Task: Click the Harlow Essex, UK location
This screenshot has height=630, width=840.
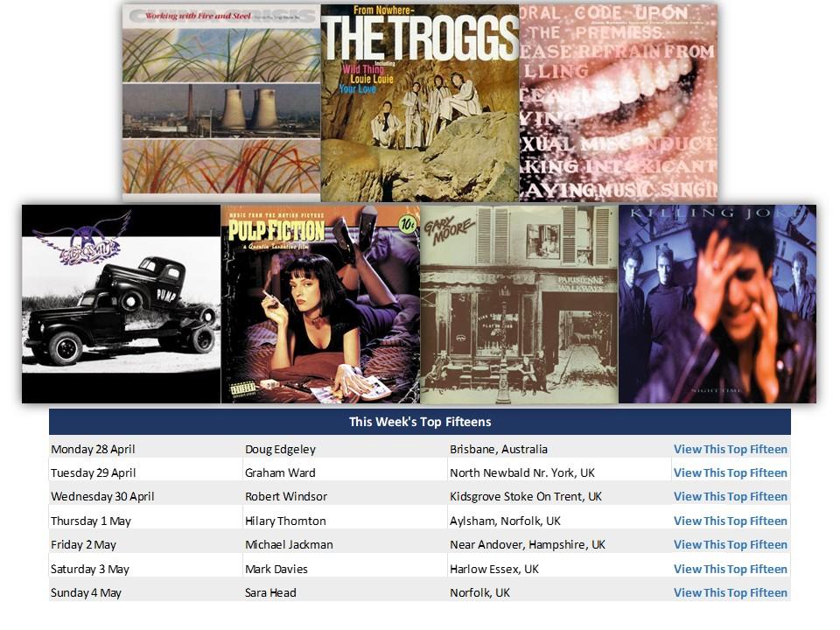Action: 493,569
